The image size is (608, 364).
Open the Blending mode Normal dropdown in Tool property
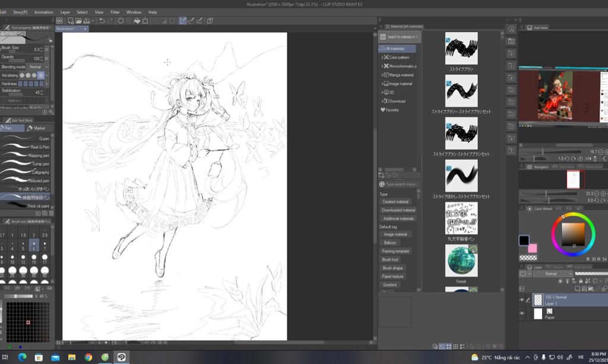[x=39, y=67]
